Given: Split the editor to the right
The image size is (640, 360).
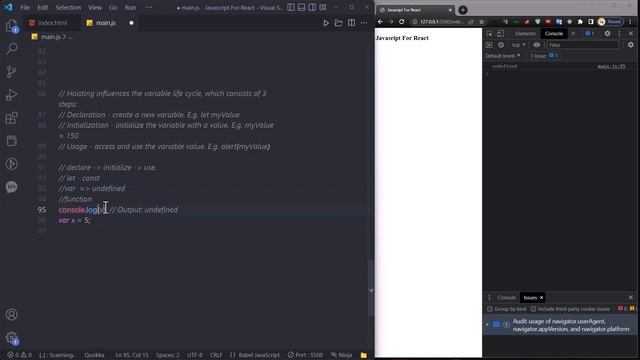Looking at the screenshot, I should (x=351, y=23).
